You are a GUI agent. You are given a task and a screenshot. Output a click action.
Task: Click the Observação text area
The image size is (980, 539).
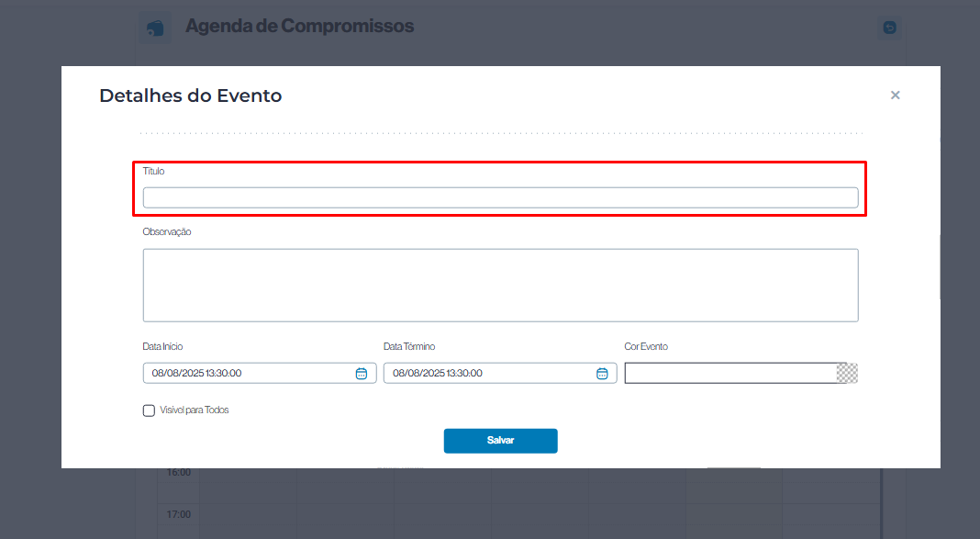pos(501,286)
